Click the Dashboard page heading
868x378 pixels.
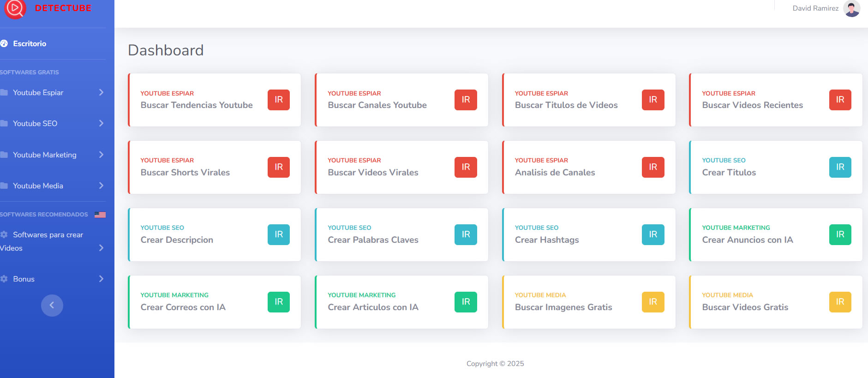tap(166, 50)
